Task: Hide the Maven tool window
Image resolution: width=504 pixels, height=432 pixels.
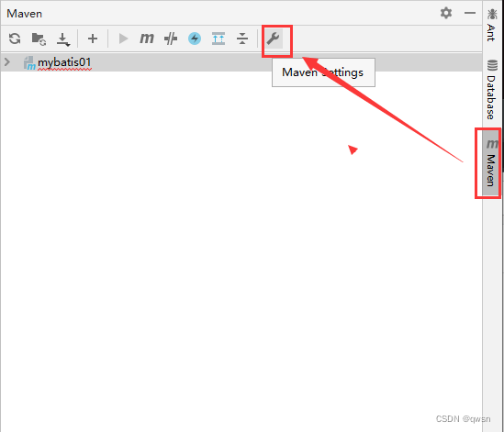Action: [x=470, y=13]
